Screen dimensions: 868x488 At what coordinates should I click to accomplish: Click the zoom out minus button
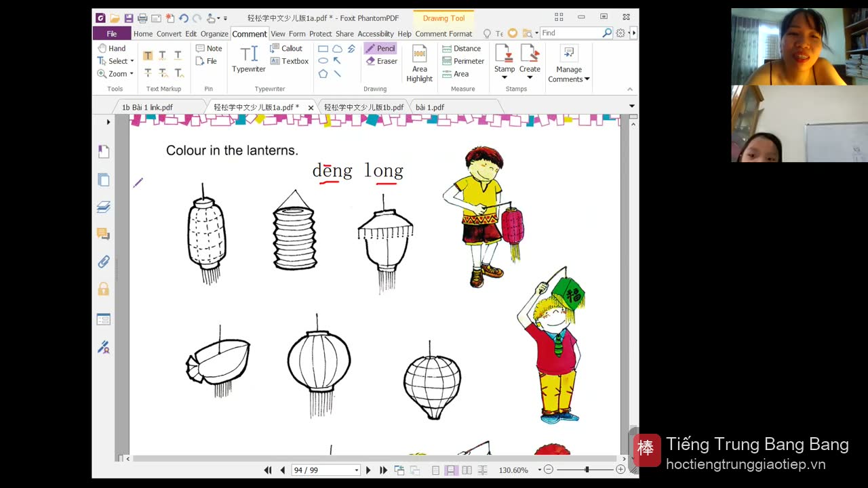click(549, 470)
